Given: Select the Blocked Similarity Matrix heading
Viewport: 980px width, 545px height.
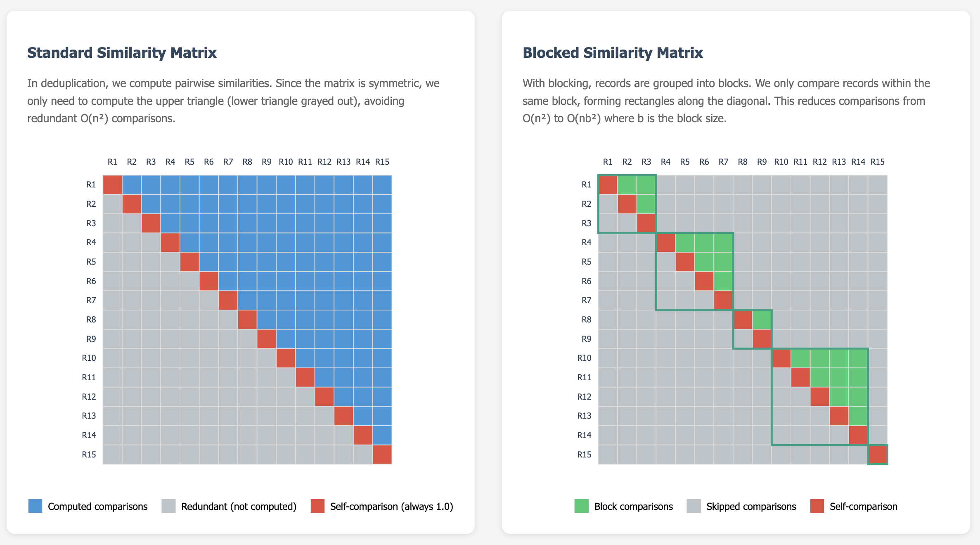Looking at the screenshot, I should click(613, 53).
